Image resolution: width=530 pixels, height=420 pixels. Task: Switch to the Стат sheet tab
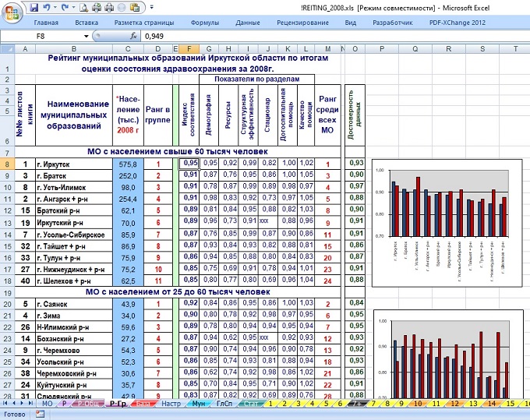[x=251, y=404]
